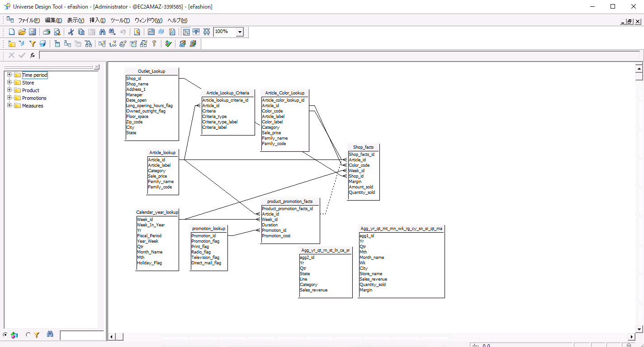Open the ファイル(F) menu
The height and width of the screenshot is (347, 644).
[28, 20]
